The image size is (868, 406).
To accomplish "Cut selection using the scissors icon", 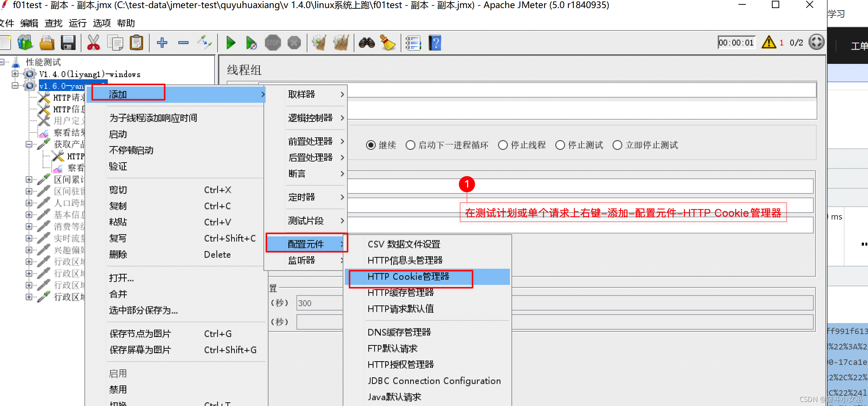I will pos(93,43).
